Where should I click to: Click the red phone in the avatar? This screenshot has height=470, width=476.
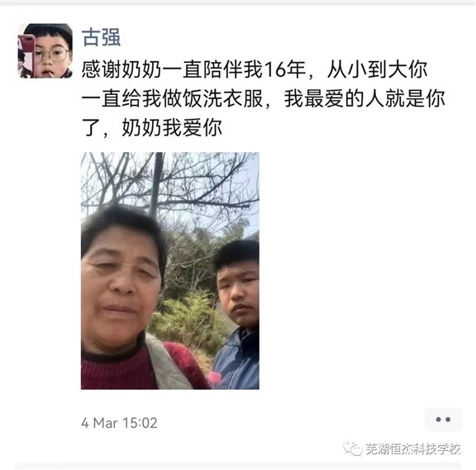26,55
